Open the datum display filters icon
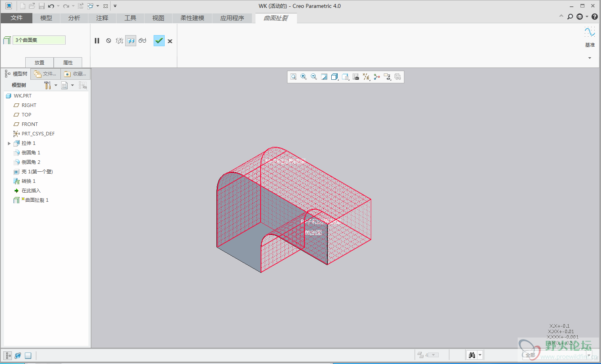 coord(366,77)
